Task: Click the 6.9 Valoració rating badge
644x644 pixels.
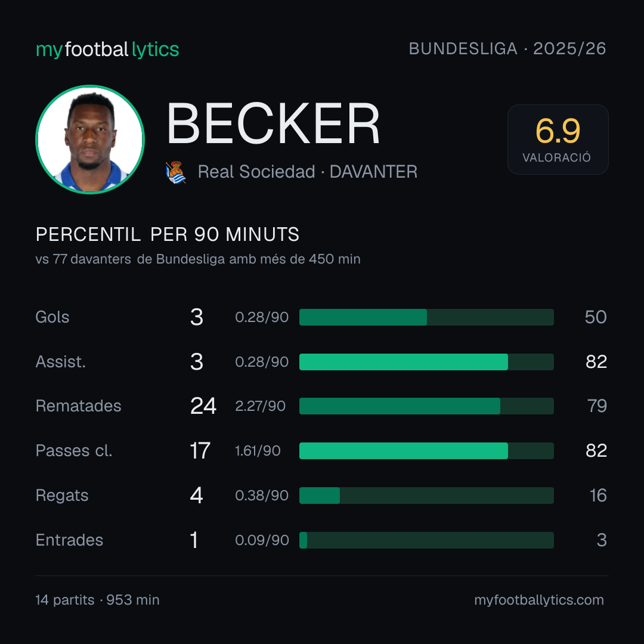Action: (558, 139)
